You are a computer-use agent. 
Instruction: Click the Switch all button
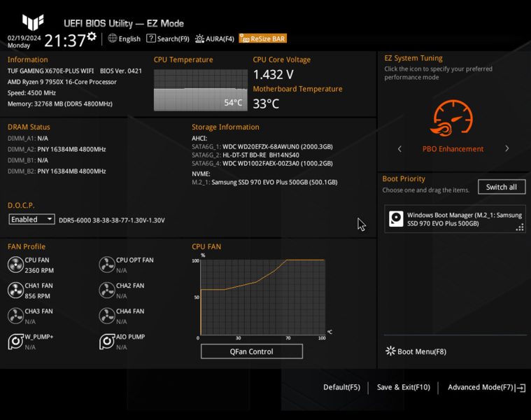click(502, 187)
